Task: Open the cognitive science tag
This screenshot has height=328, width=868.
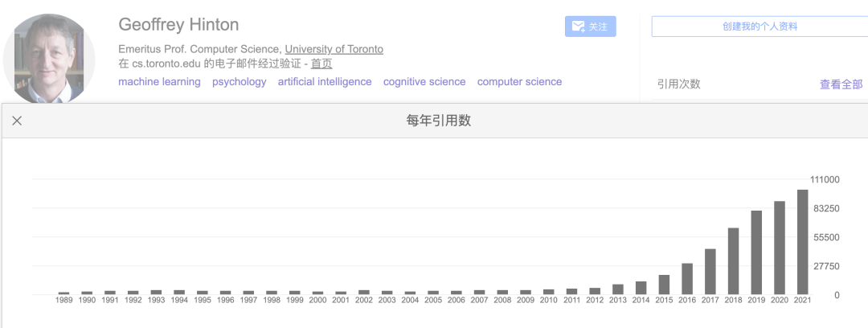Action: [424, 82]
